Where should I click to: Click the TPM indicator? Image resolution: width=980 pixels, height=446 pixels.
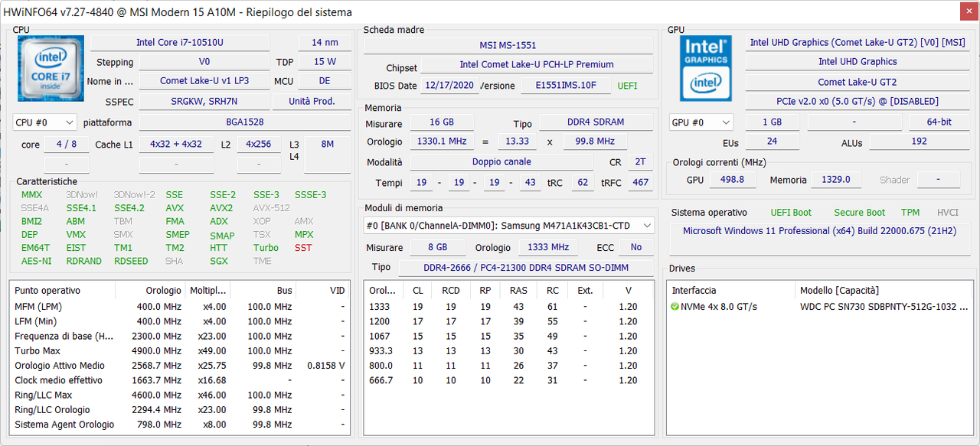[910, 213]
